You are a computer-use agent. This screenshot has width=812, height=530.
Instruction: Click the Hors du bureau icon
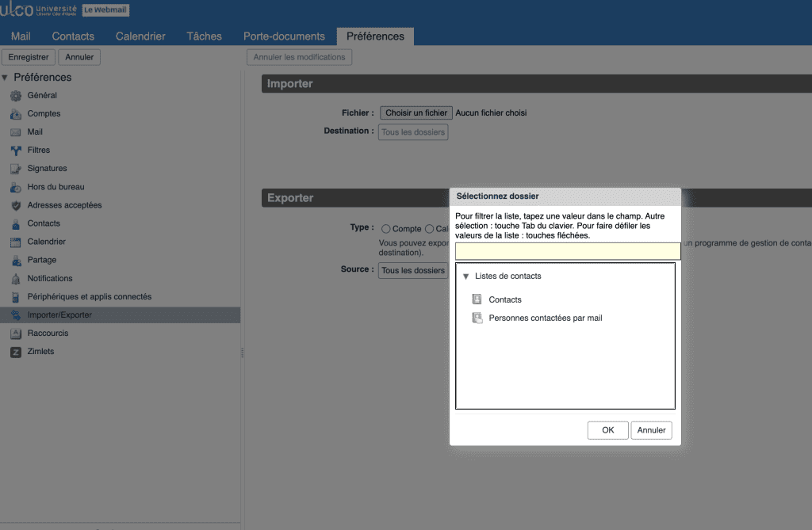coord(15,188)
